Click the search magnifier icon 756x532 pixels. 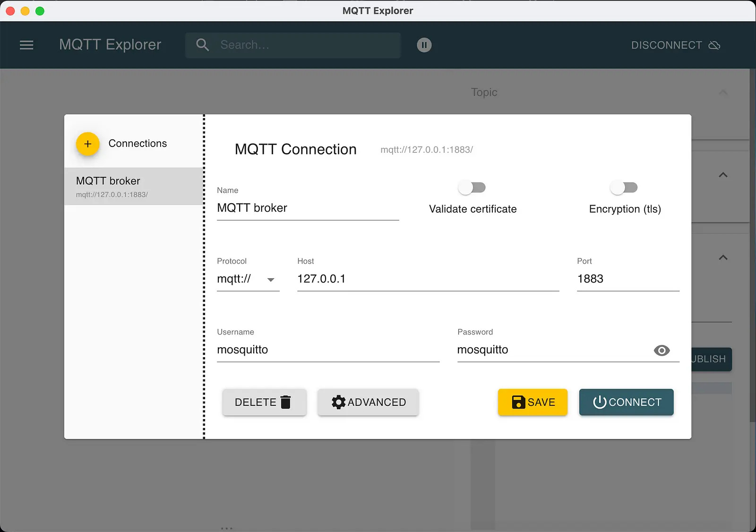click(202, 45)
